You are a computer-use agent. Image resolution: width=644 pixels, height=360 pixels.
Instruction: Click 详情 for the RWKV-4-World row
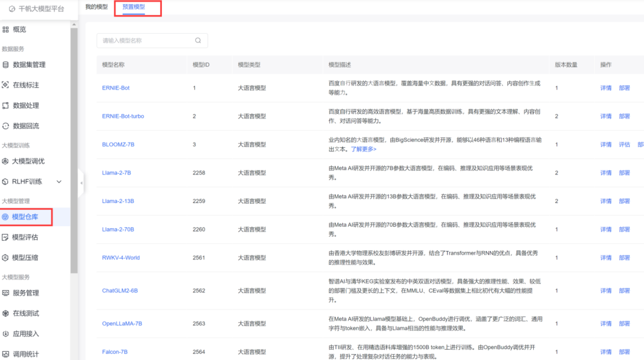pos(606,258)
